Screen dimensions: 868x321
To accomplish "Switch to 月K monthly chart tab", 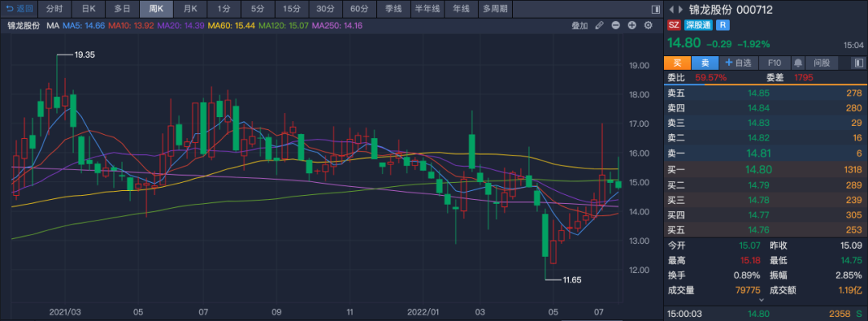I will (x=190, y=9).
